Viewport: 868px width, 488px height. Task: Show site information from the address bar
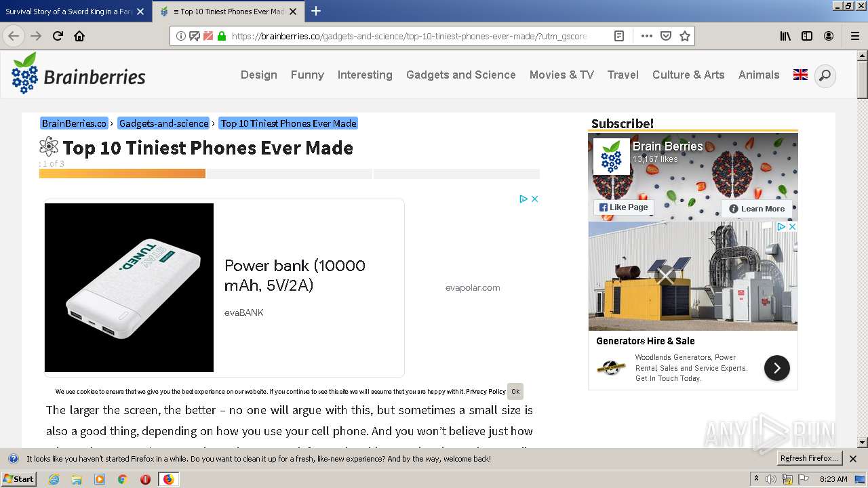(x=180, y=36)
